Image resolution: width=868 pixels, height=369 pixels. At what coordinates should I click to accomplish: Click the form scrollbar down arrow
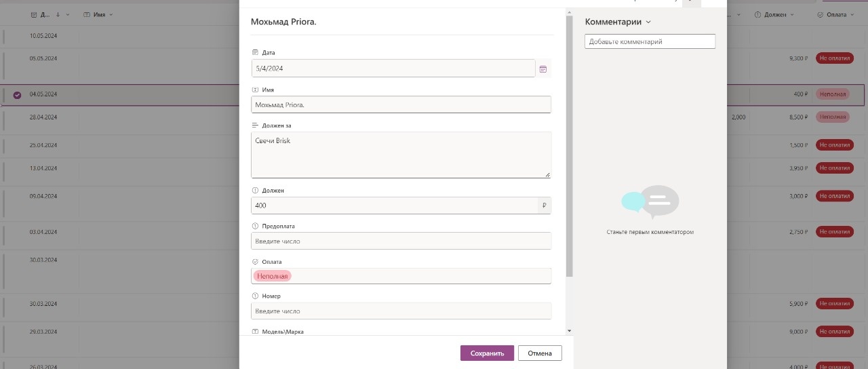569,330
